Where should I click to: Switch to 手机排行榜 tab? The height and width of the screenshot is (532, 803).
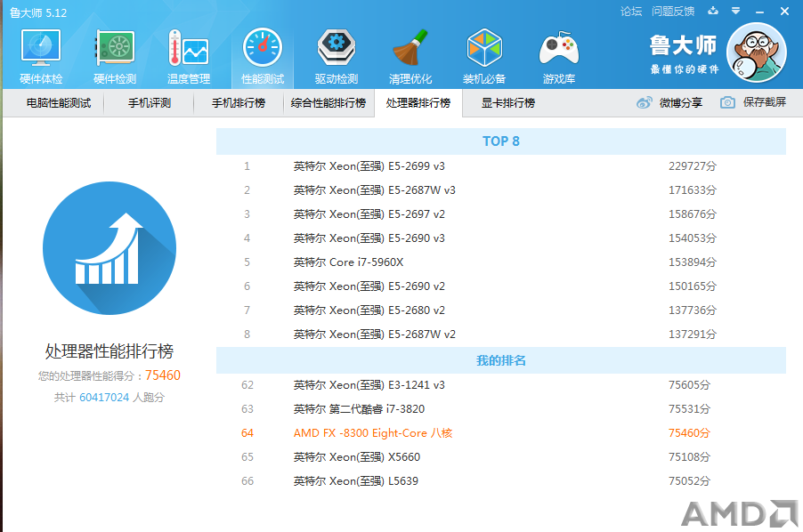(239, 103)
